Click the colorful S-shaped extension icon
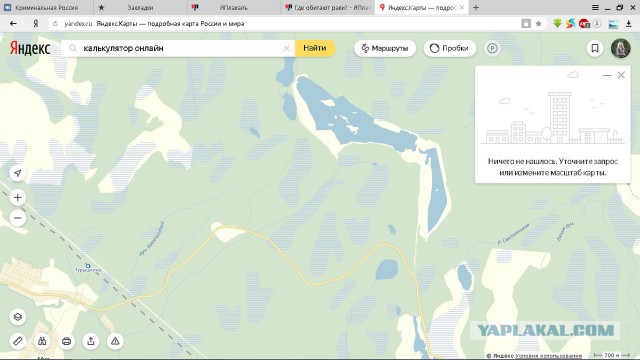The width and height of the screenshot is (640, 360). coord(571,24)
